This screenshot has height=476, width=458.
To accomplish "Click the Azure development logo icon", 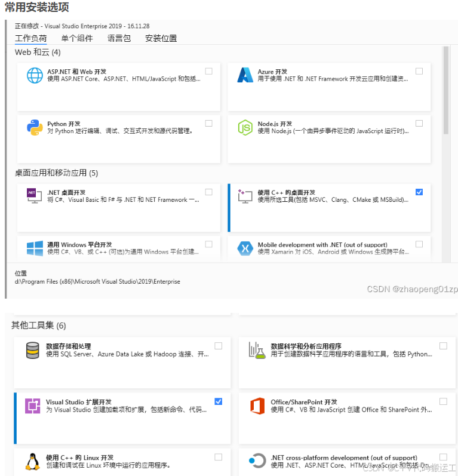I will [245, 75].
